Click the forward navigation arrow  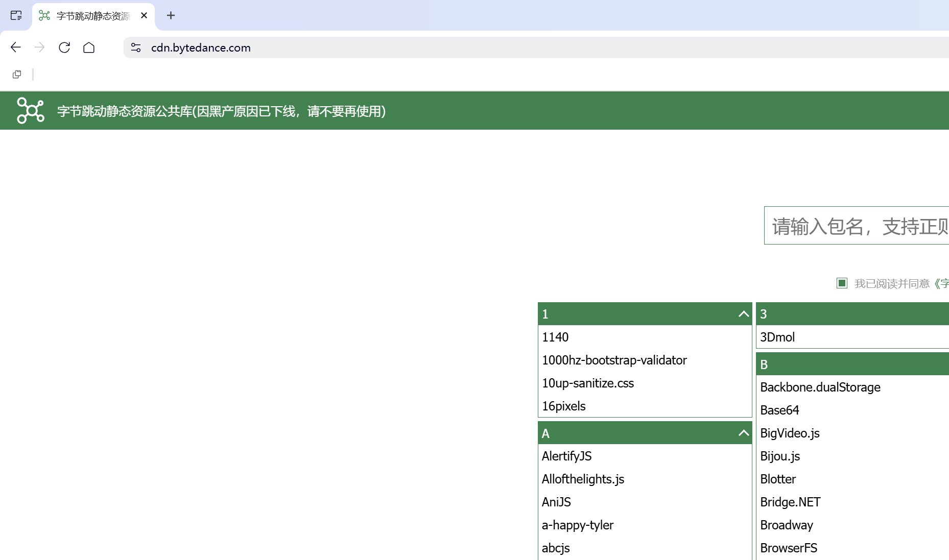click(x=39, y=47)
